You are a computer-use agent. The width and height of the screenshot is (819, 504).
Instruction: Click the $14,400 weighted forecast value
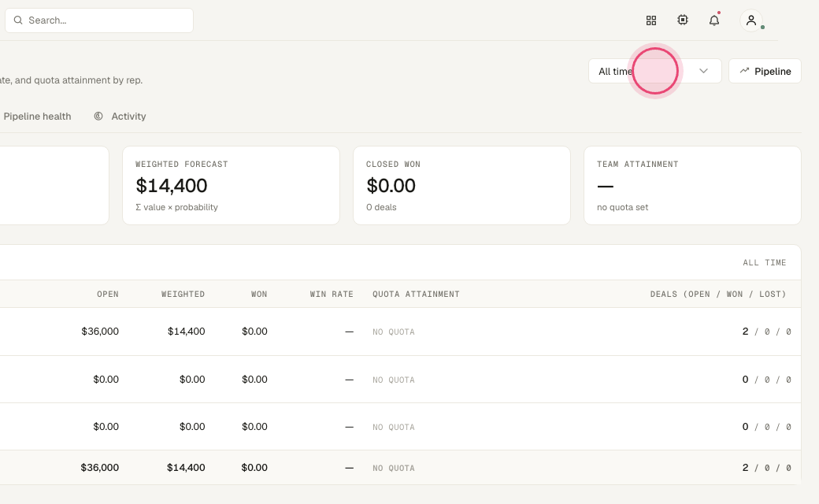[x=172, y=185]
